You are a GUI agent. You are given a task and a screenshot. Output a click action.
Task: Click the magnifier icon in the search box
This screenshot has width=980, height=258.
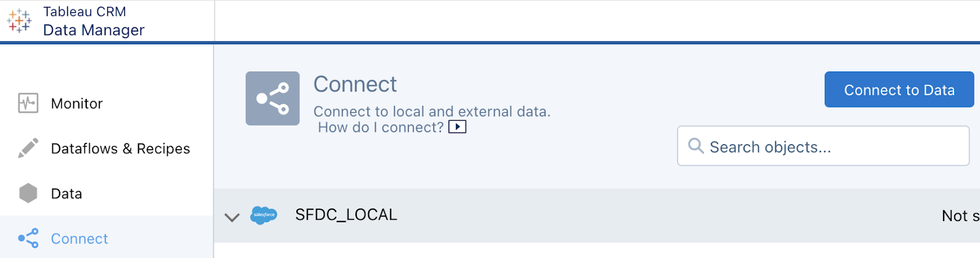[695, 146]
